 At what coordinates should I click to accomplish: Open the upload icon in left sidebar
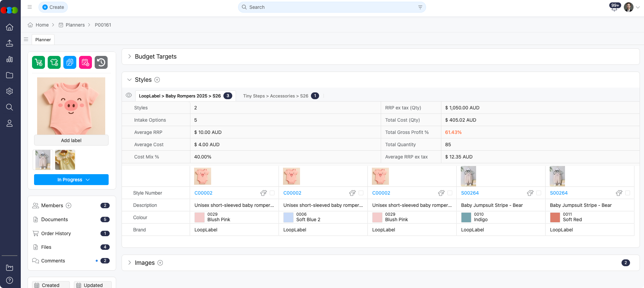[x=10, y=43]
